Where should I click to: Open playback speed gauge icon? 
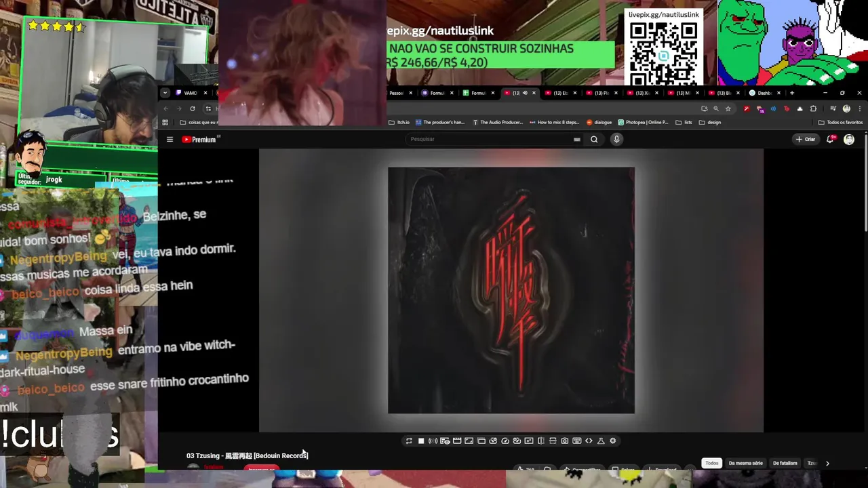coord(505,441)
